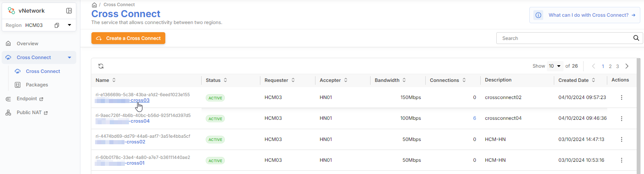
Task: Type in the Search field
Action: click(x=563, y=38)
